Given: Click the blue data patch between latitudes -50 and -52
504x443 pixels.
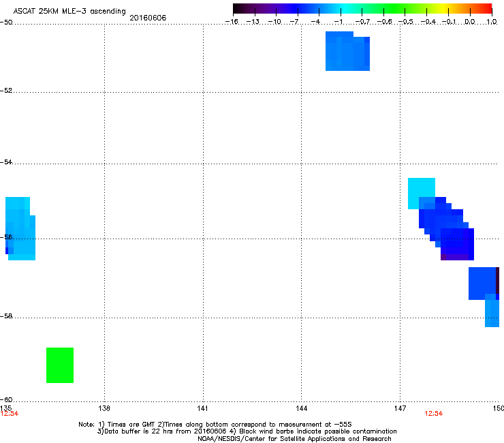Looking at the screenshot, I should click(x=347, y=51).
